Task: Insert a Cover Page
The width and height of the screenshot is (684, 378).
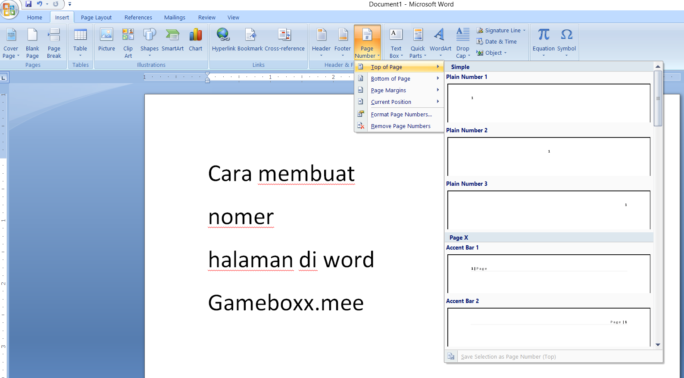Action: [10, 43]
